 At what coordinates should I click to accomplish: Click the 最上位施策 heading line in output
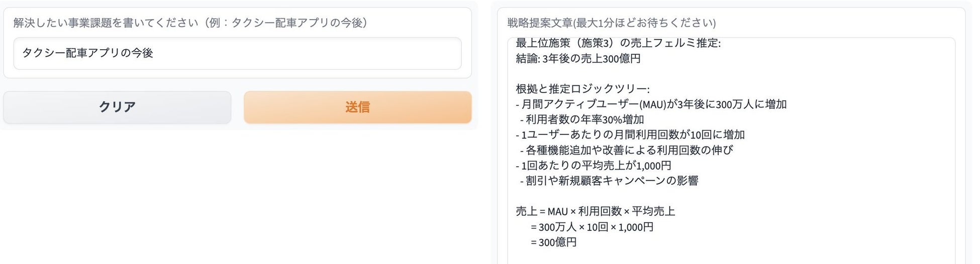coord(618,44)
